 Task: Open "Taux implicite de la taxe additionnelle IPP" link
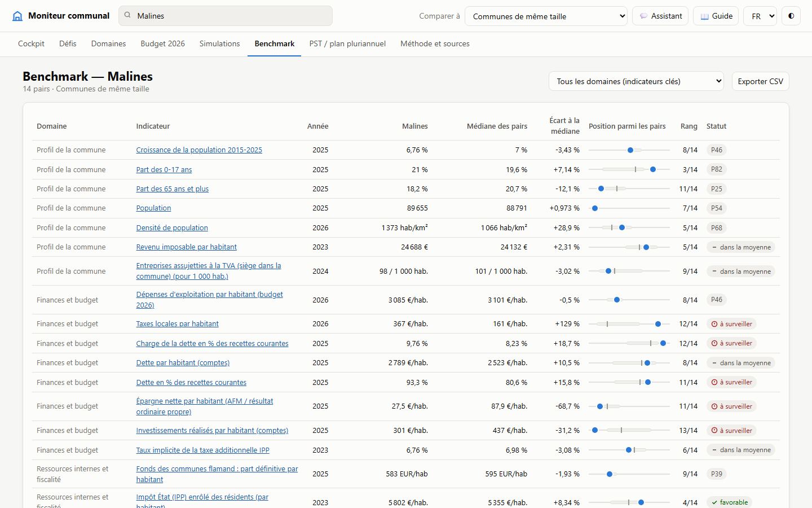coord(203,450)
